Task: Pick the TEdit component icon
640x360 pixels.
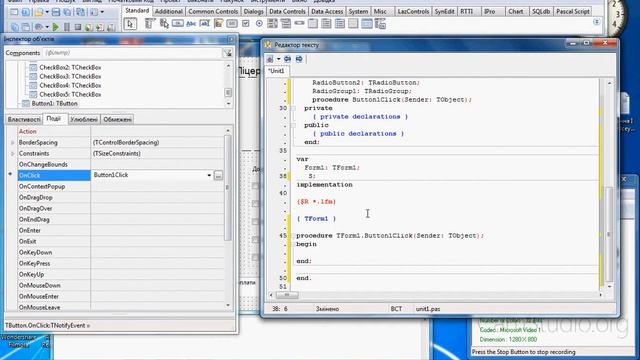Action: pos(204,24)
